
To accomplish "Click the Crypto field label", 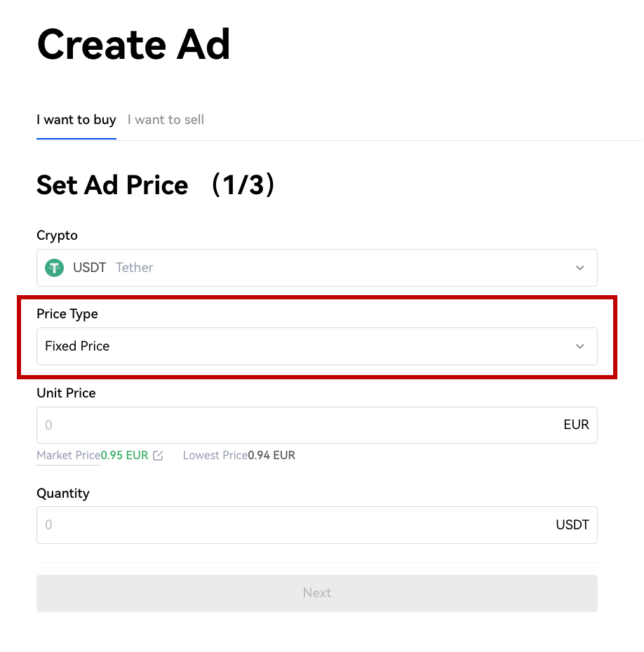I will [x=57, y=236].
